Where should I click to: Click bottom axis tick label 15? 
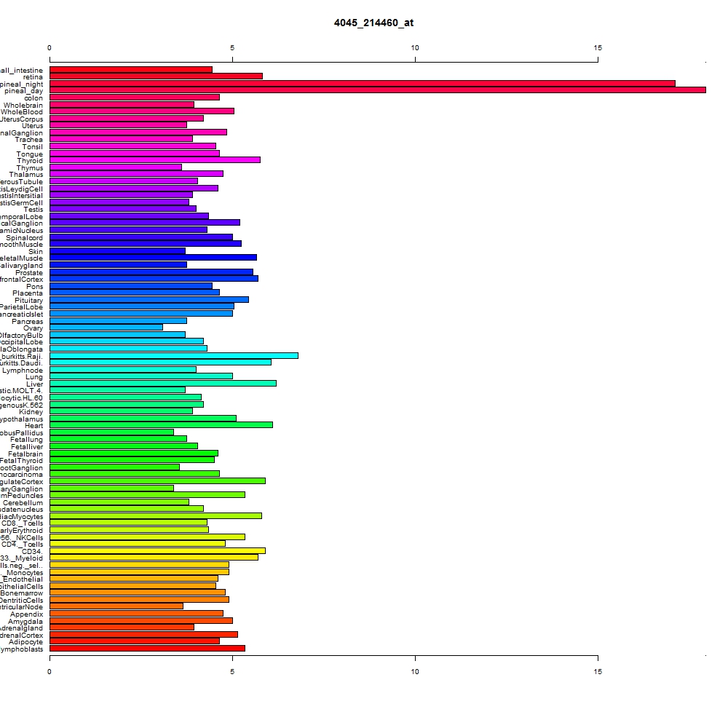(598, 671)
